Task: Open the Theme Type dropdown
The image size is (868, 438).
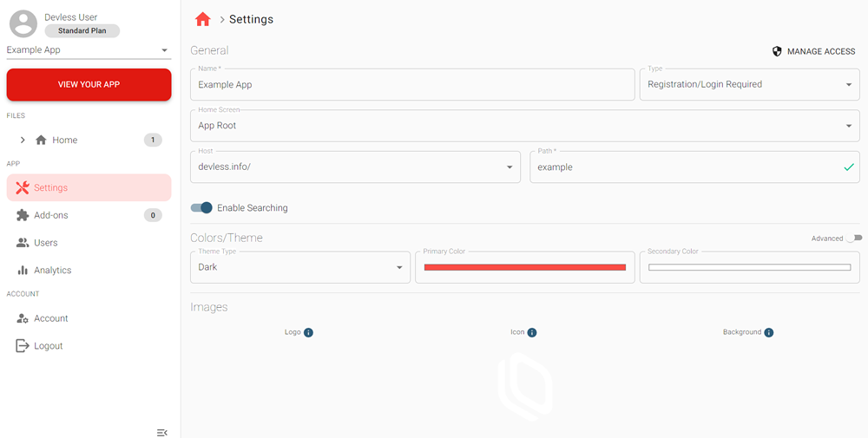Action: pos(299,267)
